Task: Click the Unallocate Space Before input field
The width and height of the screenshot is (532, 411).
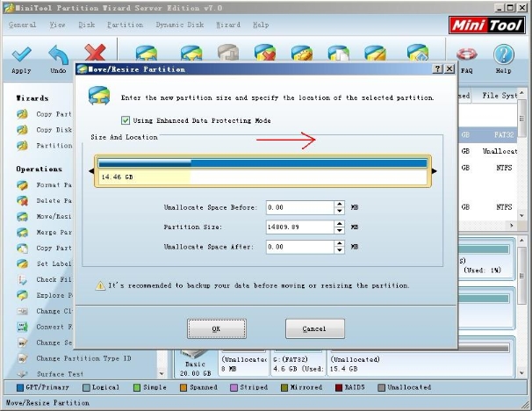Action: point(300,207)
